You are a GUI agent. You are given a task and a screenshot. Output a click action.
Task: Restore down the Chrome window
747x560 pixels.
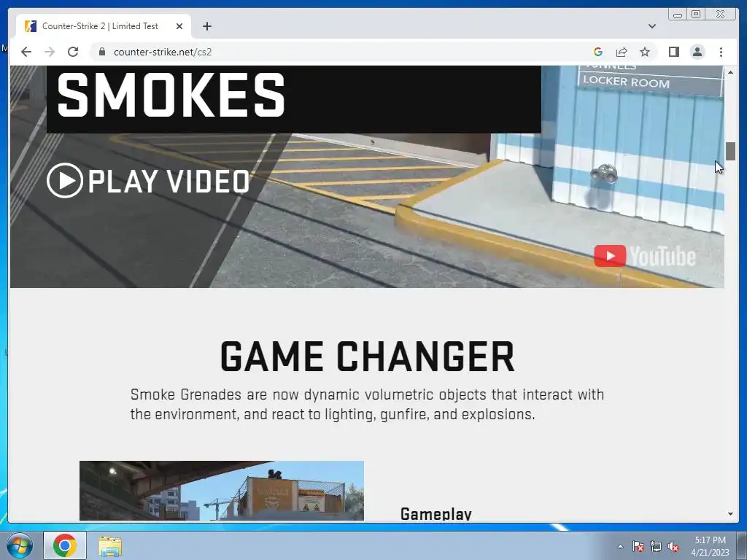pyautogui.click(x=695, y=15)
